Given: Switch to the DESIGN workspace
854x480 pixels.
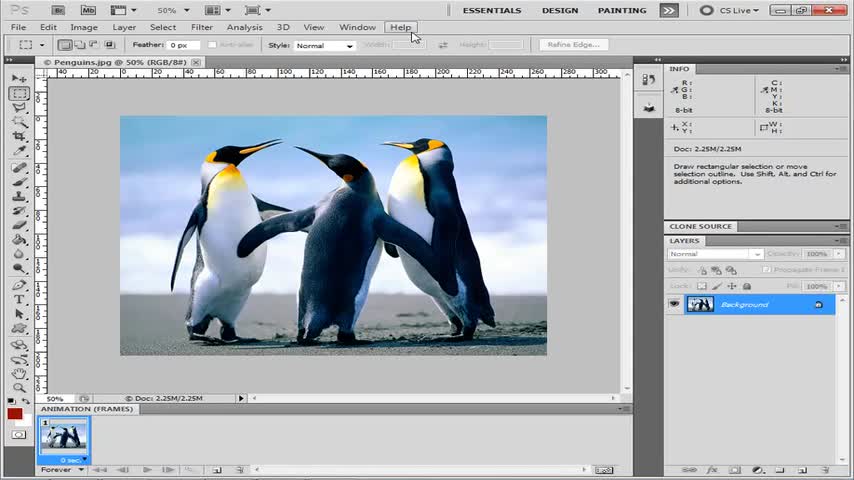Looking at the screenshot, I should 559,10.
